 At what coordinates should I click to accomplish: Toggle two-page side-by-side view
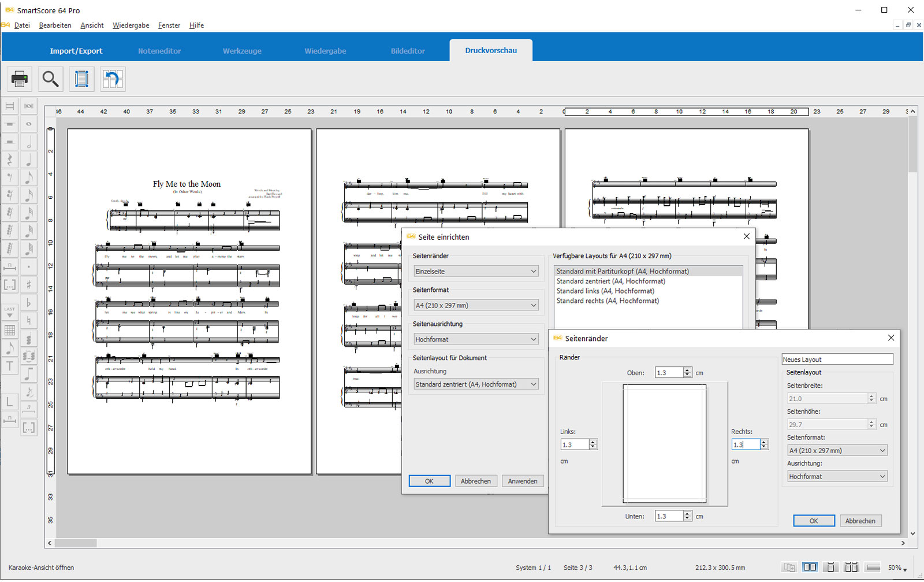click(x=810, y=568)
